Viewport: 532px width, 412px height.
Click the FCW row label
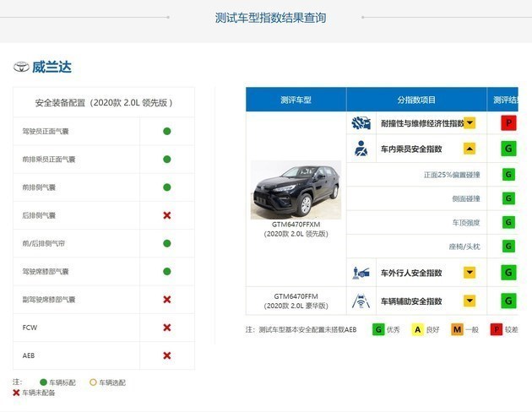[x=30, y=328]
